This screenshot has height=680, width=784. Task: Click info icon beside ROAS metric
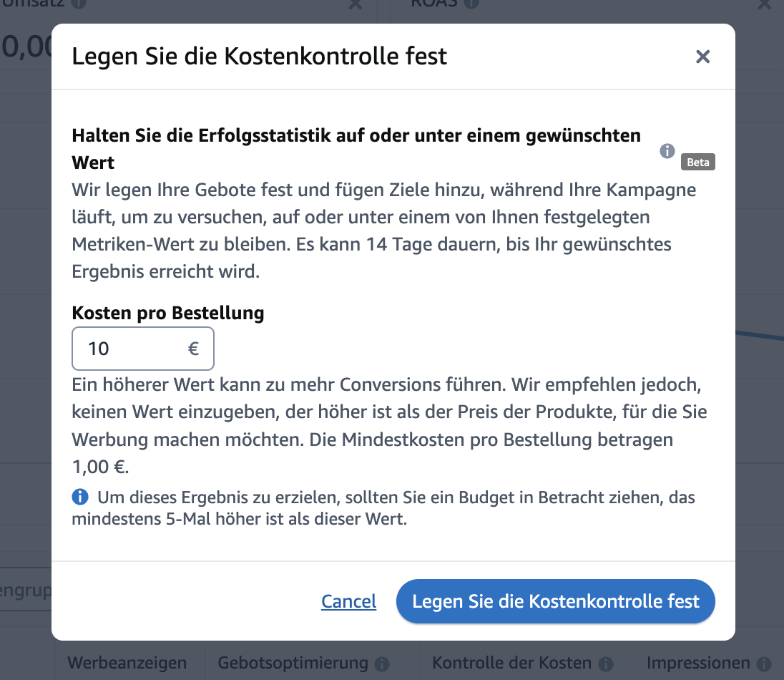pyautogui.click(x=471, y=3)
